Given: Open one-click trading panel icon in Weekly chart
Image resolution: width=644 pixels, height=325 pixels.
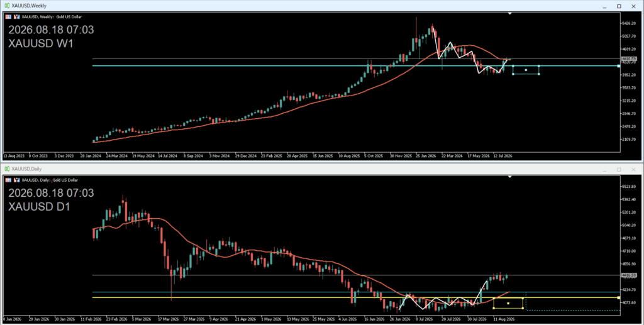Looking at the screenshot, I should tap(17, 17).
